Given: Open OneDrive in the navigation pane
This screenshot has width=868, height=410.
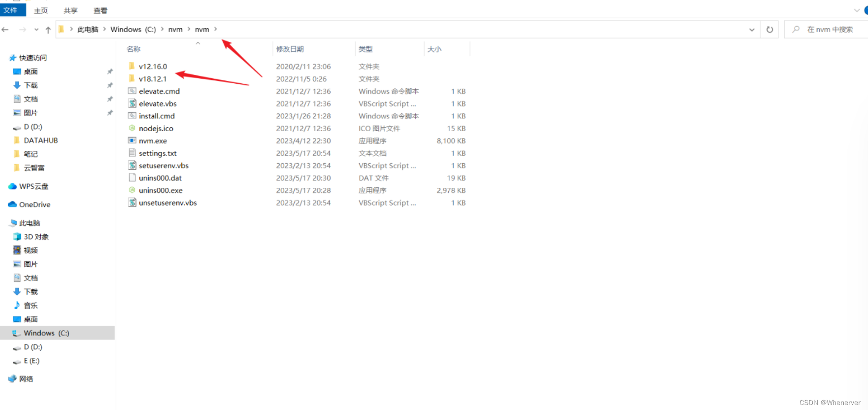Looking at the screenshot, I should click(34, 205).
